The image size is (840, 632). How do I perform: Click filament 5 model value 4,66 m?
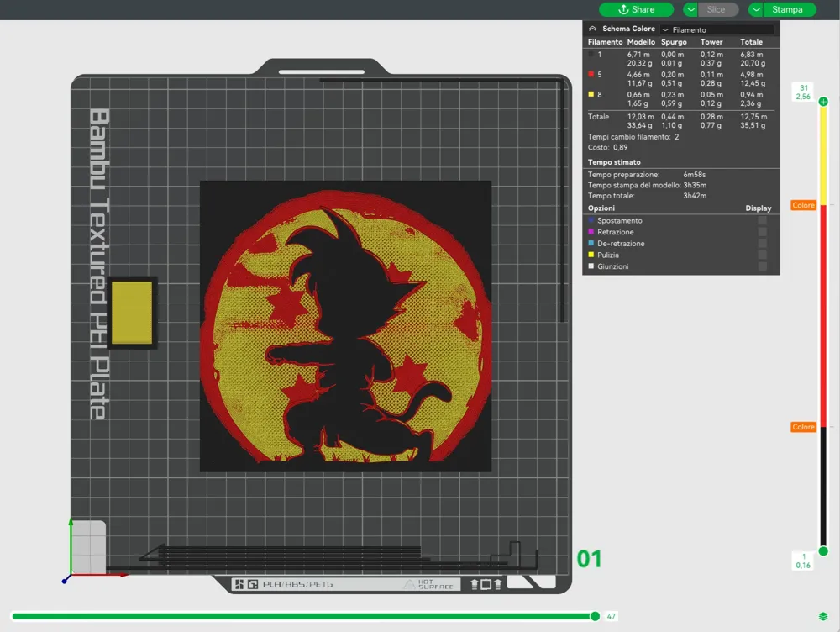pos(638,75)
